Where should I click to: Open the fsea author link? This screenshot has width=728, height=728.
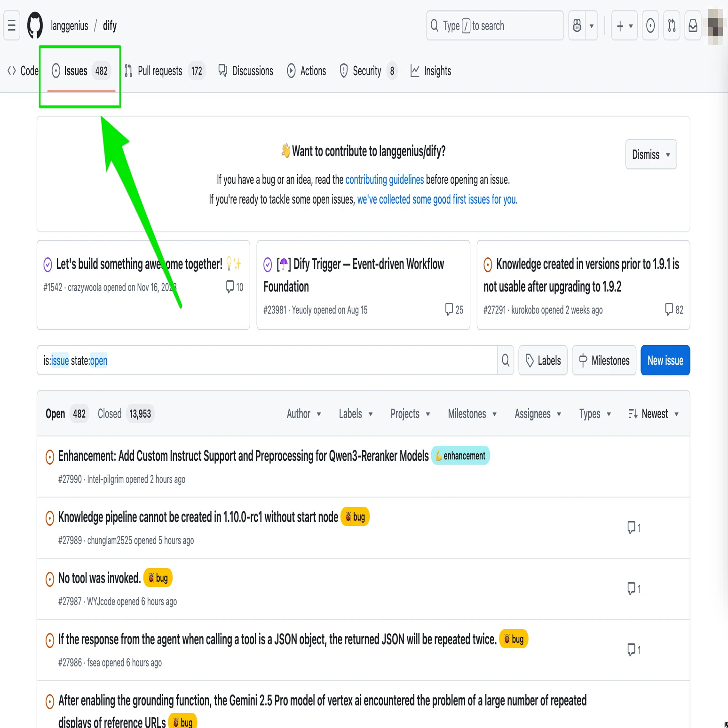94,663
